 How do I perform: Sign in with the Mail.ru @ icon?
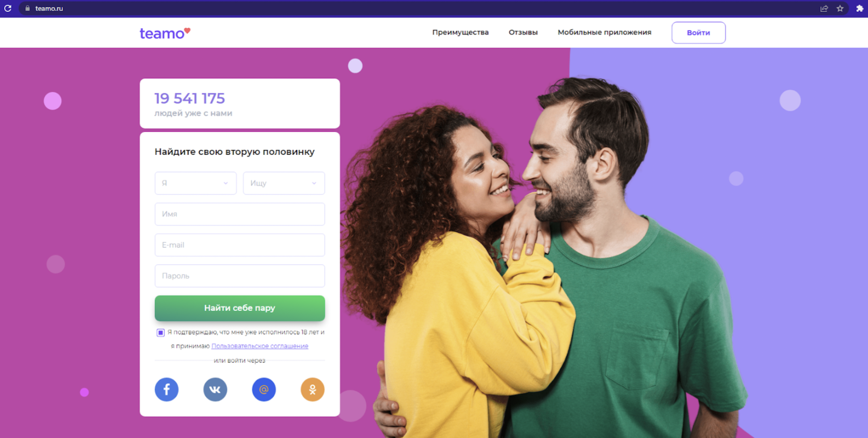pos(264,389)
